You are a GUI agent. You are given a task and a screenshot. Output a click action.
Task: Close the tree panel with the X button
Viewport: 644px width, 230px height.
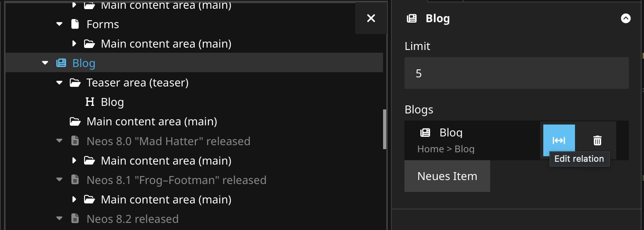[x=370, y=18]
